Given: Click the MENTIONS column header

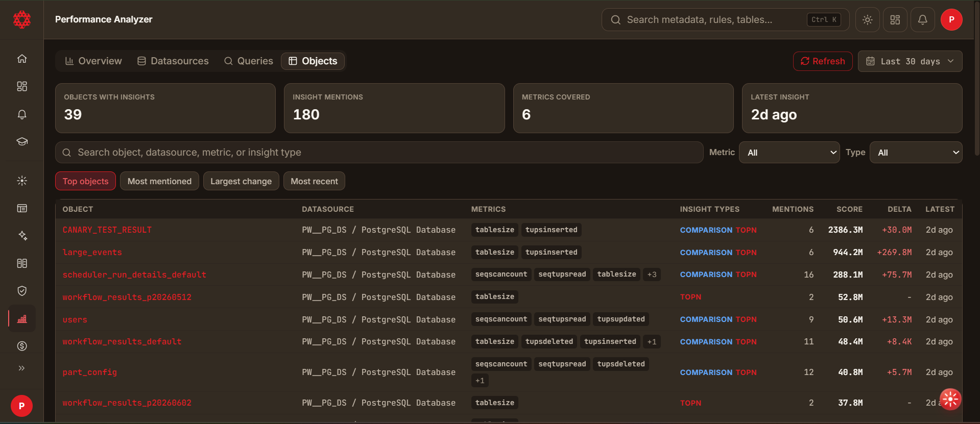Looking at the screenshot, I should (x=793, y=209).
